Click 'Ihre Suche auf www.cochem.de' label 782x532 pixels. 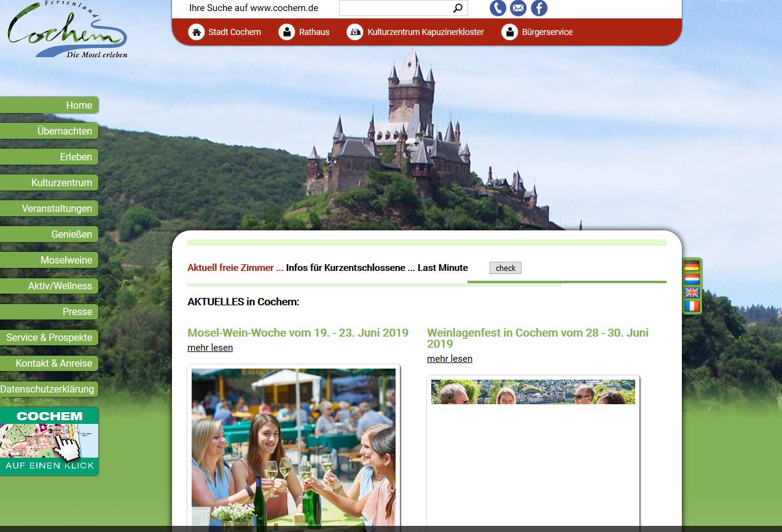click(254, 8)
